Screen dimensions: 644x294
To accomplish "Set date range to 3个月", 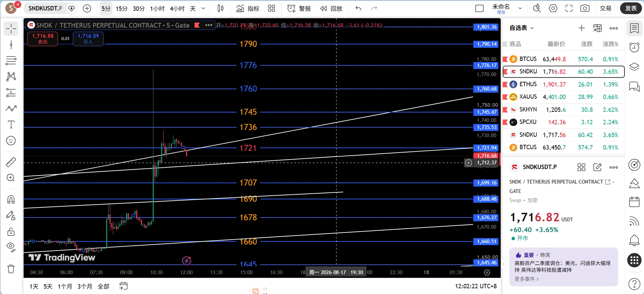I will [85, 286].
